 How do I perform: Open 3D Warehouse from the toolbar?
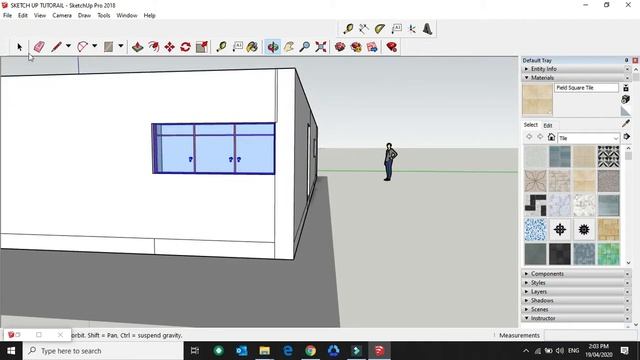click(x=340, y=47)
